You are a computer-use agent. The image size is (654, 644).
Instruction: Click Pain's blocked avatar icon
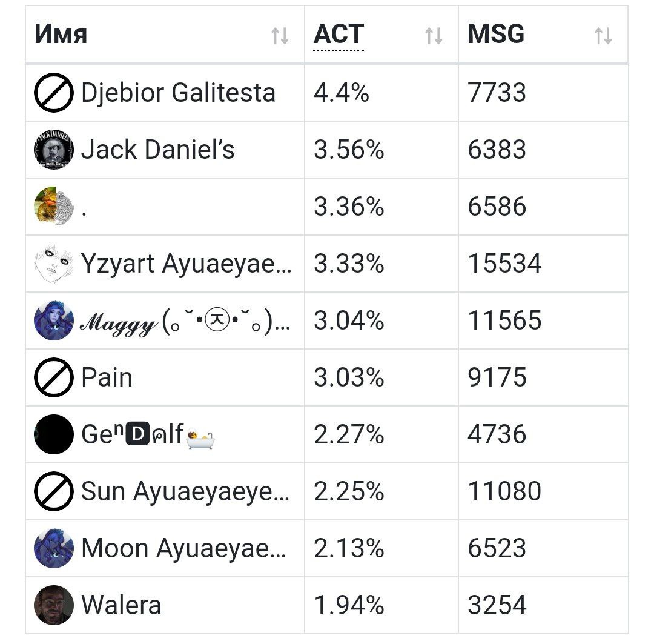[x=54, y=377]
